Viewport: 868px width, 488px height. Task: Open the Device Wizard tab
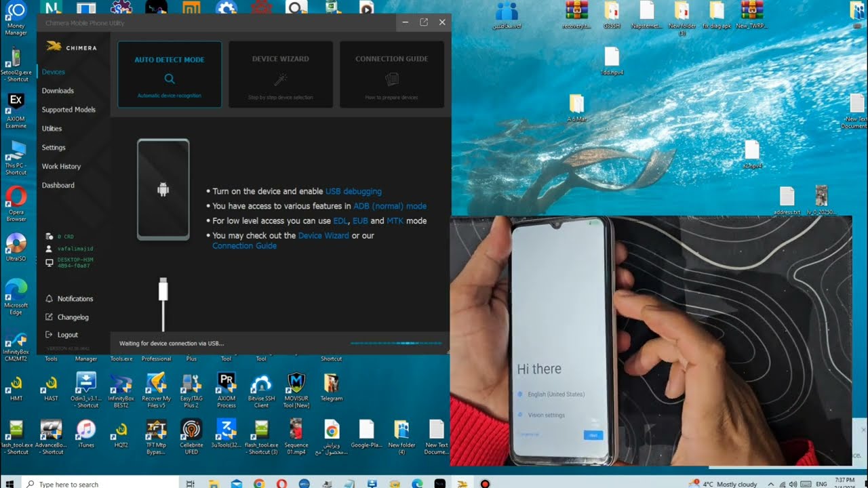pos(281,75)
